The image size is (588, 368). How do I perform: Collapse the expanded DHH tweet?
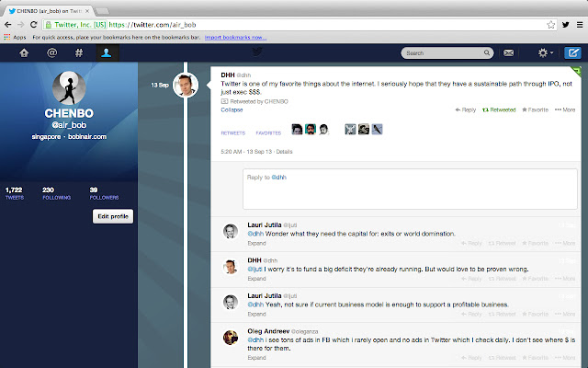(232, 109)
